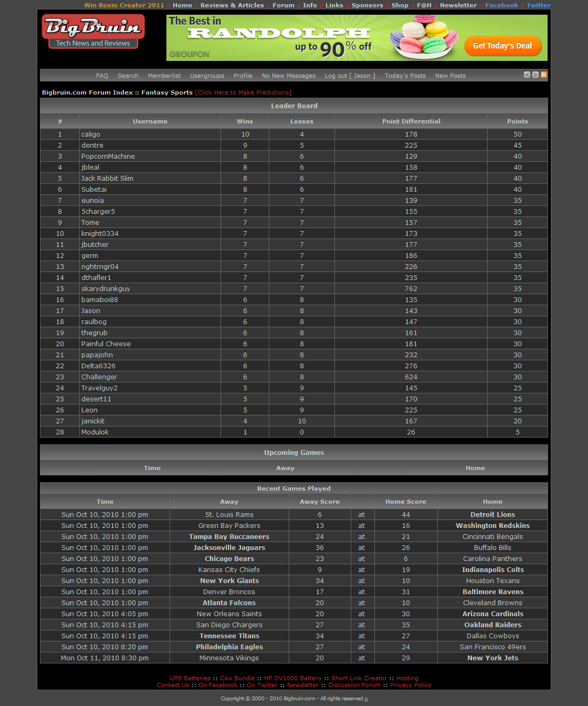
Task: Click Log out [ Jason ]
Action: tap(350, 76)
